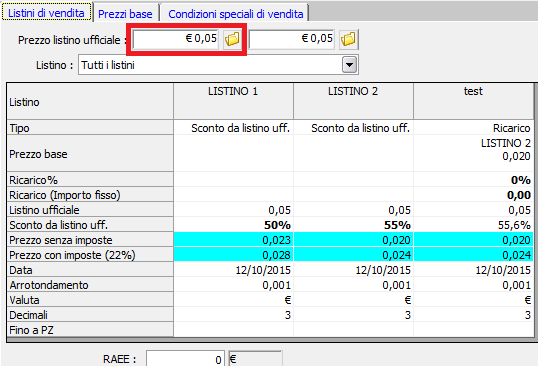Switch to Listini di vendita tab
The height and width of the screenshot is (366, 538).
pyautogui.click(x=46, y=13)
